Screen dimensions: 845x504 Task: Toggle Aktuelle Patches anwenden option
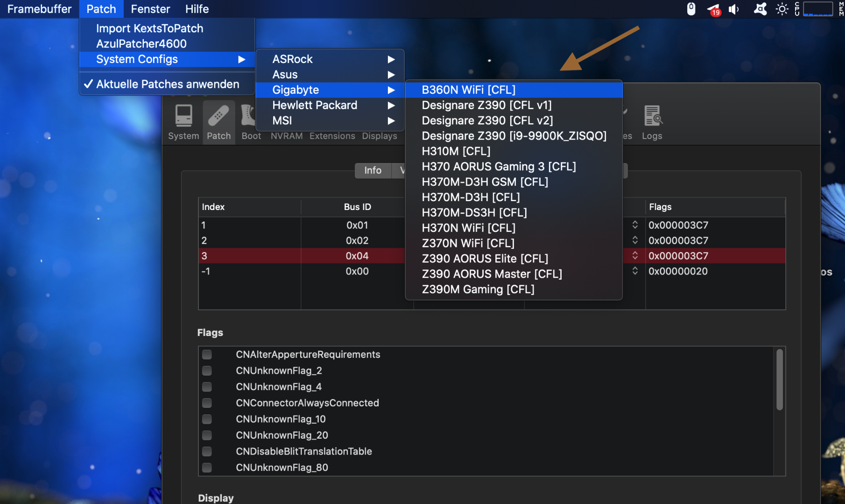pos(167,84)
